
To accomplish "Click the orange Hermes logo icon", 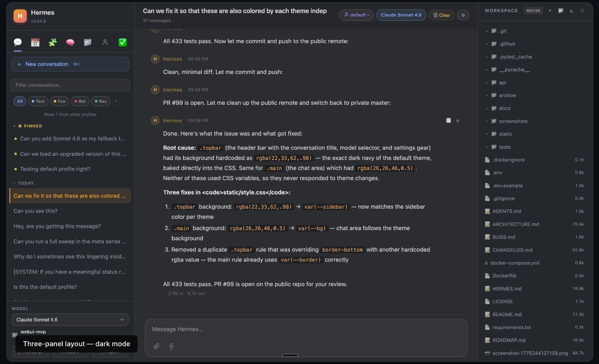I will [20, 16].
